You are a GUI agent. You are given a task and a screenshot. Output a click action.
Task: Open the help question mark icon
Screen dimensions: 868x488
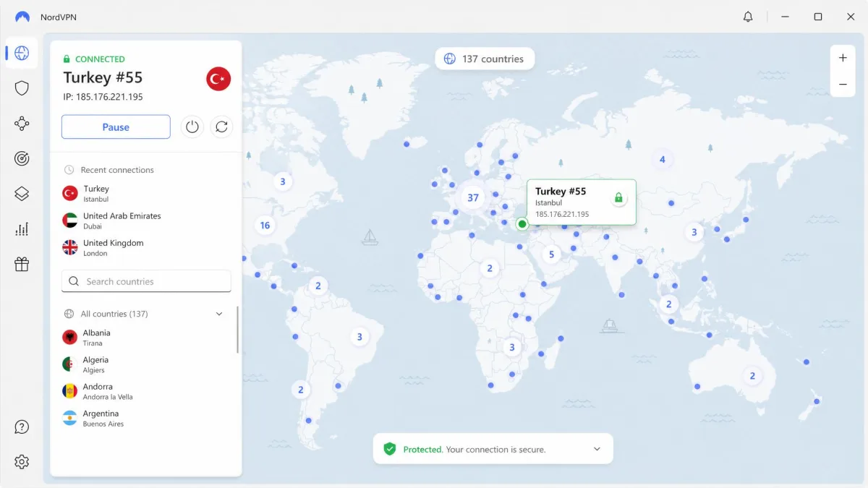(x=22, y=427)
